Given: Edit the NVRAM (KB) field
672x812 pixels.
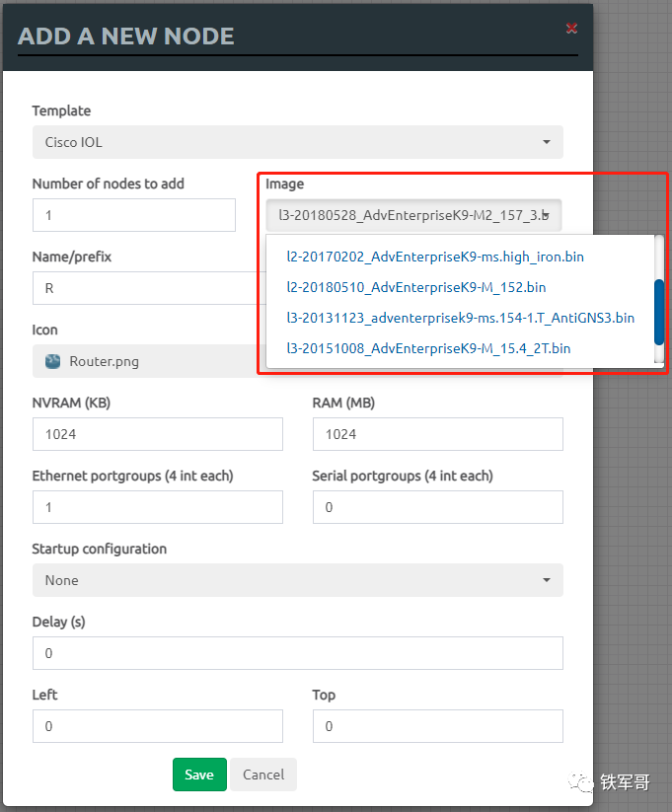Looking at the screenshot, I should pos(158,434).
